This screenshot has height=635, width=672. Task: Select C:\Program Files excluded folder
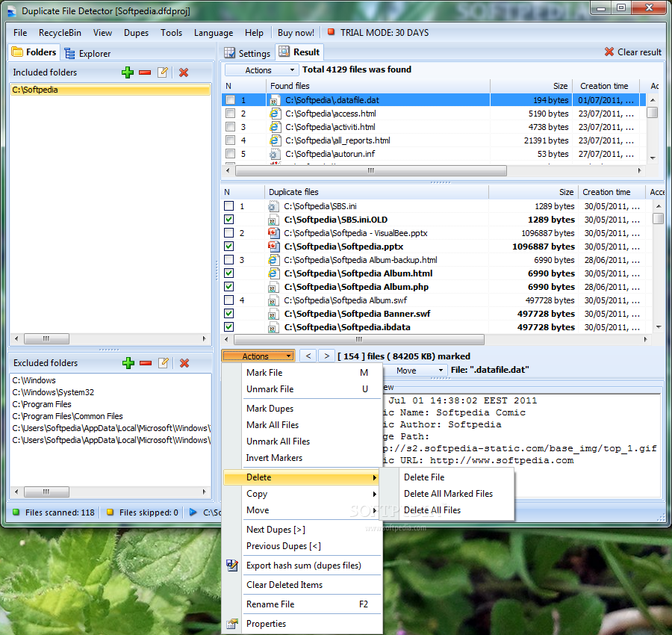pyautogui.click(x=42, y=404)
